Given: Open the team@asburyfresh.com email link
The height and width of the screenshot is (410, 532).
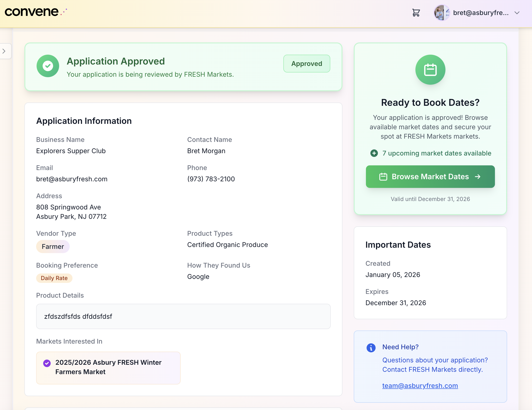Looking at the screenshot, I should (x=420, y=386).
